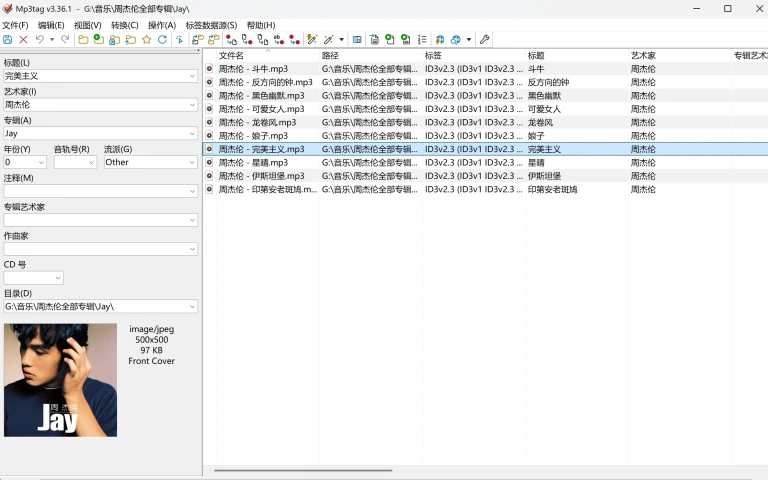768x480 pixels.
Task: Select the file 周杰伦 - 反方向的钟.mp3
Action: tap(265, 82)
